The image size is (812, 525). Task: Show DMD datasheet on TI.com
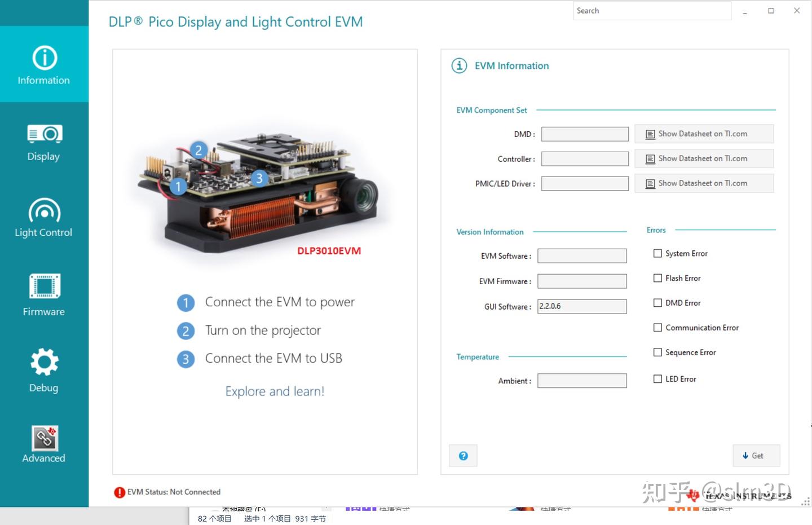tap(704, 134)
